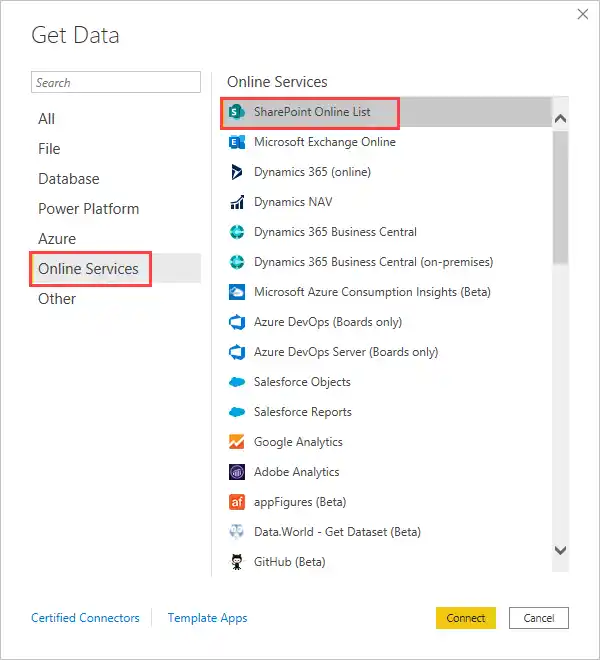Select Business Central (on-premises) text
The width and height of the screenshot is (600, 660).
tap(373, 262)
